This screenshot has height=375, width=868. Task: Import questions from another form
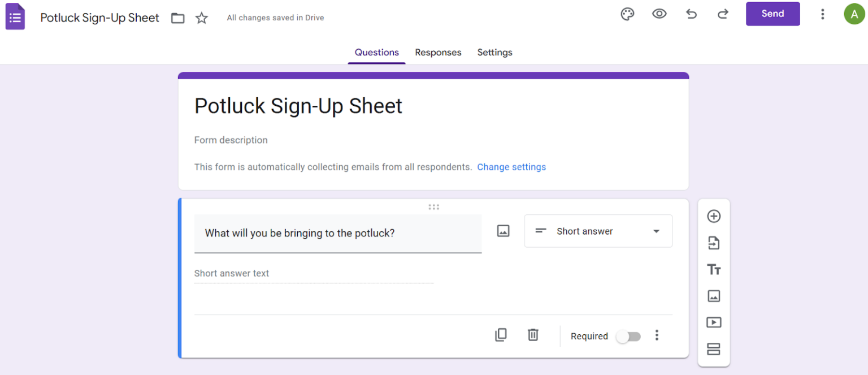point(714,243)
